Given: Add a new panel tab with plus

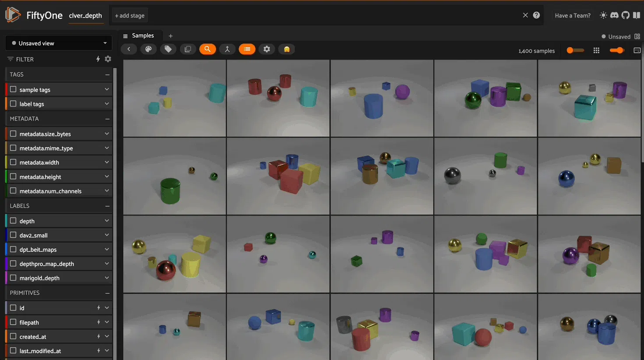Looking at the screenshot, I should 170,36.
